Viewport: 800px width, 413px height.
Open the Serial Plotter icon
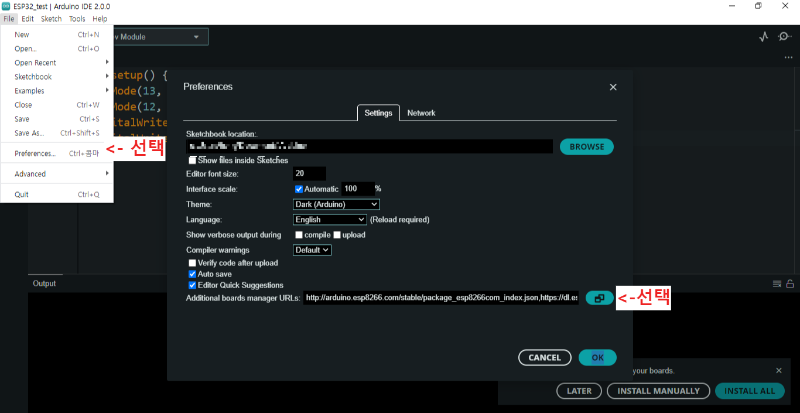(763, 37)
